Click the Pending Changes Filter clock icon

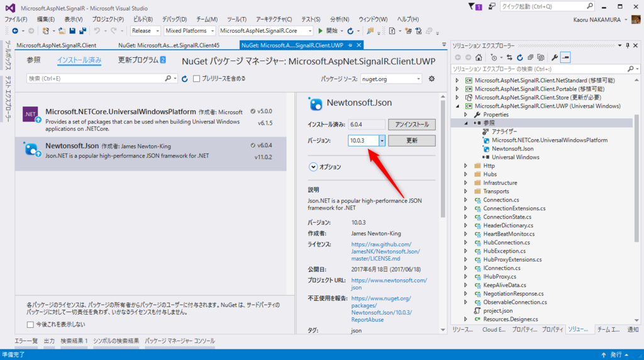(494, 57)
